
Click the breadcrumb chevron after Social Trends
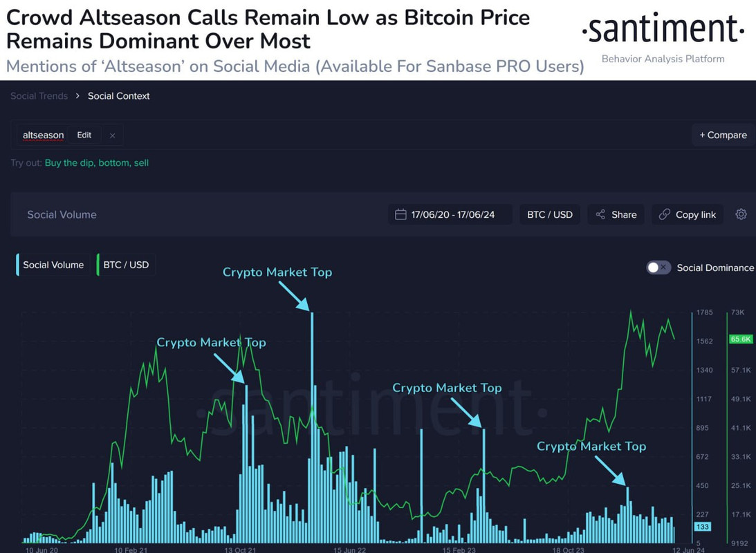coord(77,96)
